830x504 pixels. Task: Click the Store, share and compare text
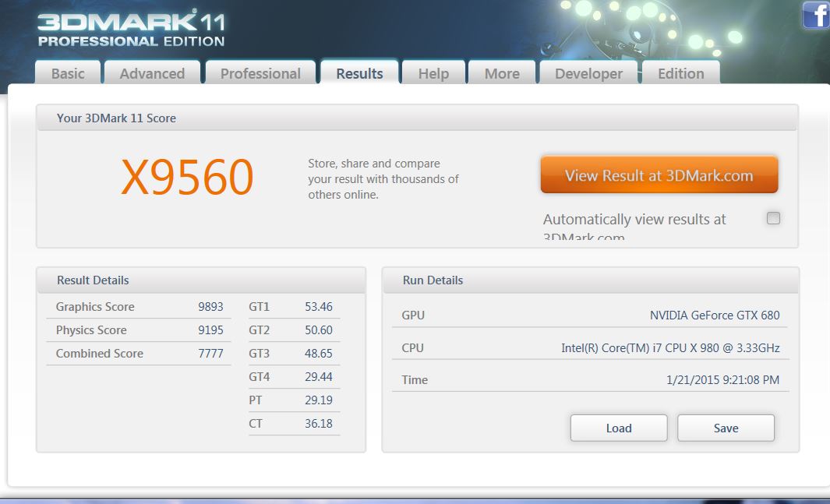pyautogui.click(x=383, y=178)
